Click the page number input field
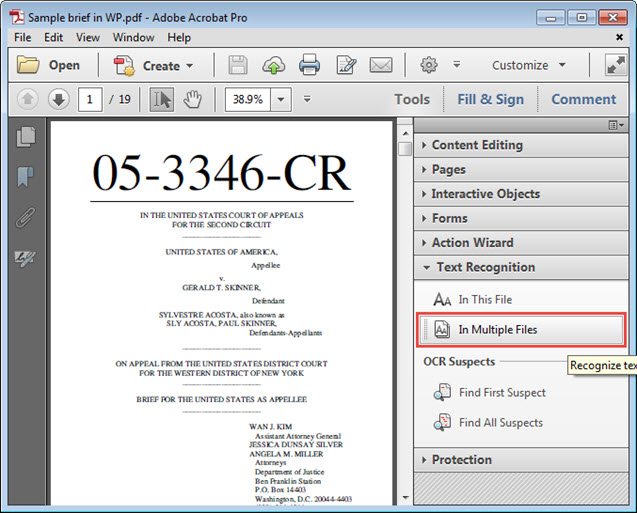 91,99
